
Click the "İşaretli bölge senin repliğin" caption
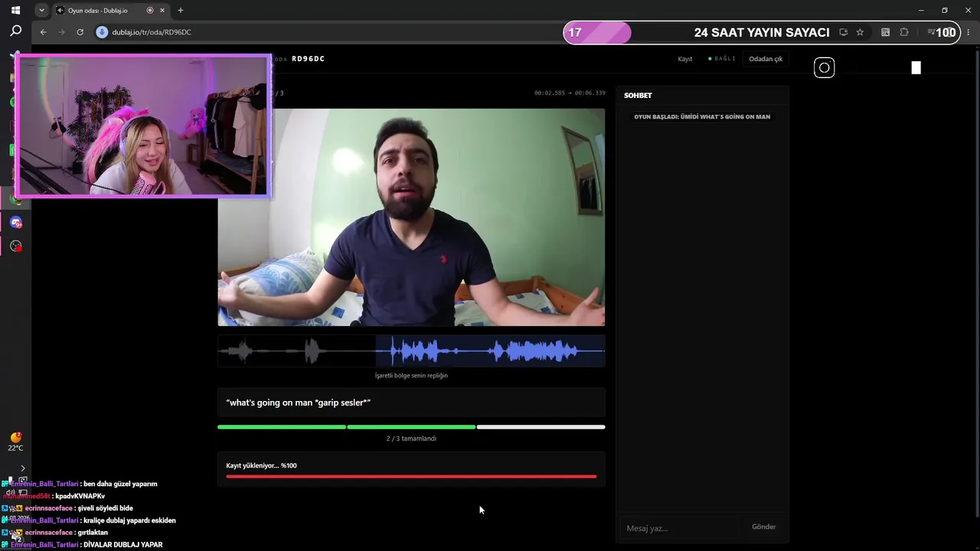click(411, 376)
